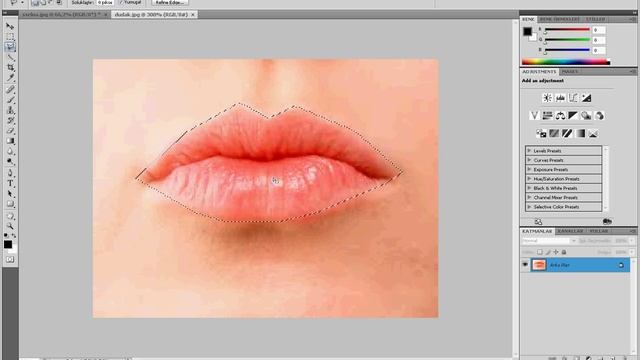
Task: Select the History Brush tool
Action: [10, 121]
